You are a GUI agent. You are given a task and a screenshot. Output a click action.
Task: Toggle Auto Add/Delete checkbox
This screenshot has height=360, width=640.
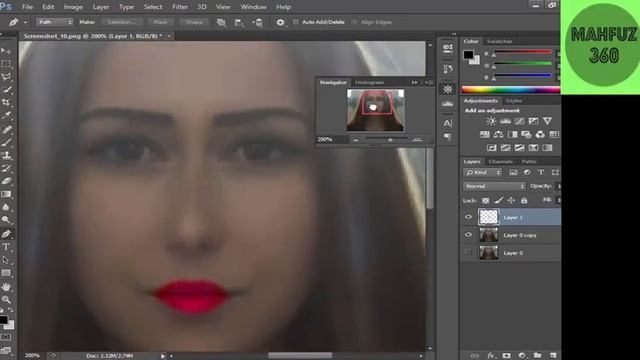296,22
